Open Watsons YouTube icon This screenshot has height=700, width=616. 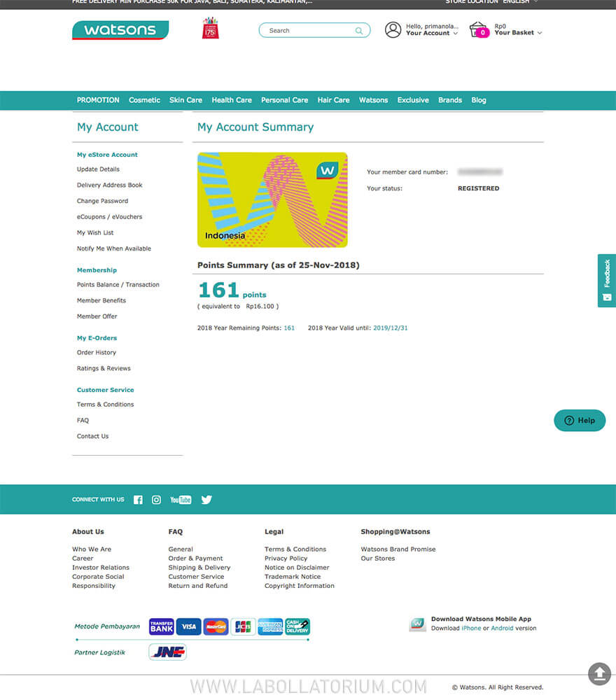tap(181, 500)
